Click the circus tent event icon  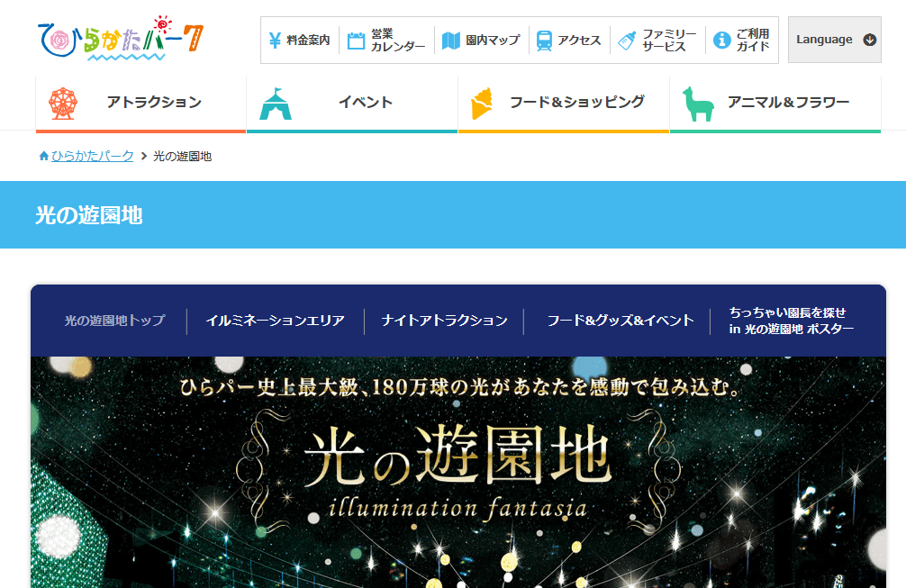click(276, 104)
